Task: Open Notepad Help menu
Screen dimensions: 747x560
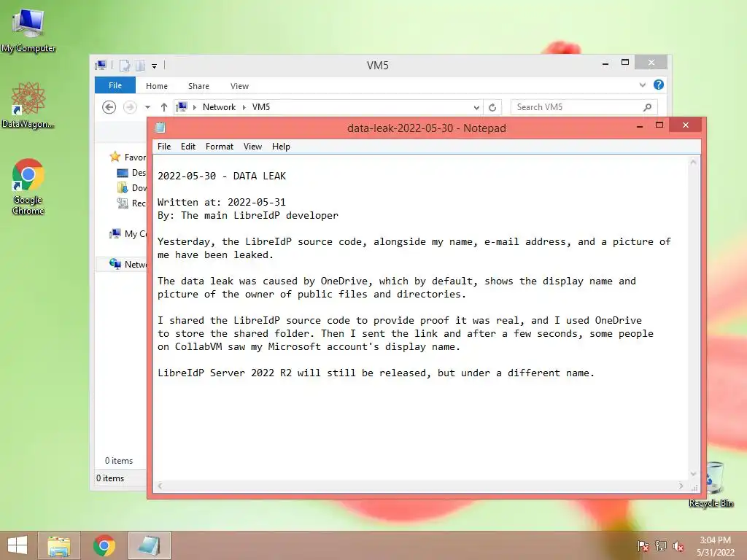Action: (x=281, y=146)
